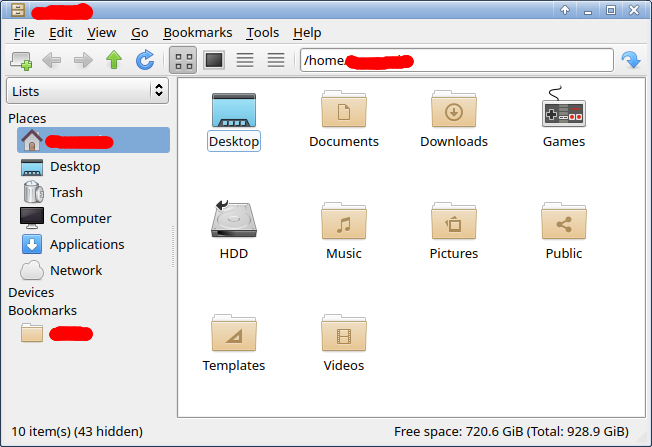Switch to icon view mode
Image resolution: width=652 pixels, height=447 pixels.
click(x=183, y=61)
